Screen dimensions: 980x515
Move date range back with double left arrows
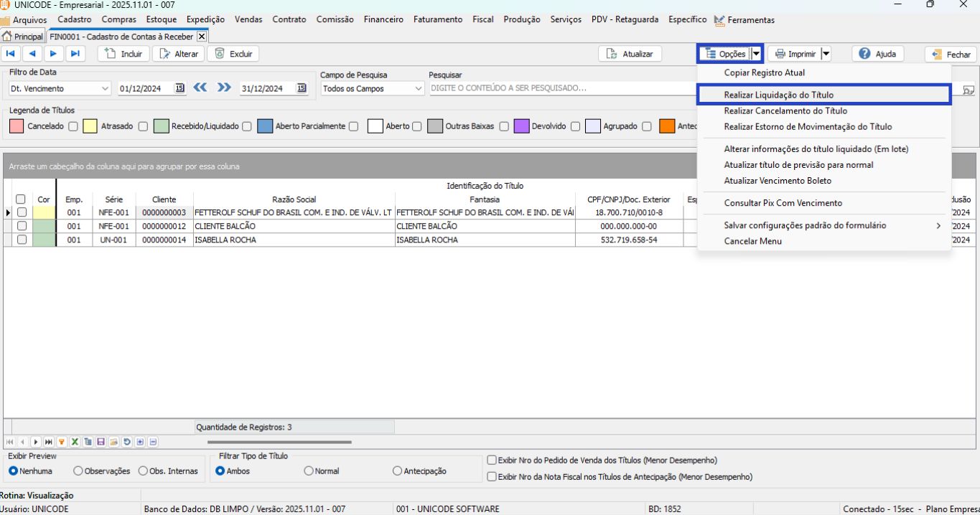(x=200, y=88)
